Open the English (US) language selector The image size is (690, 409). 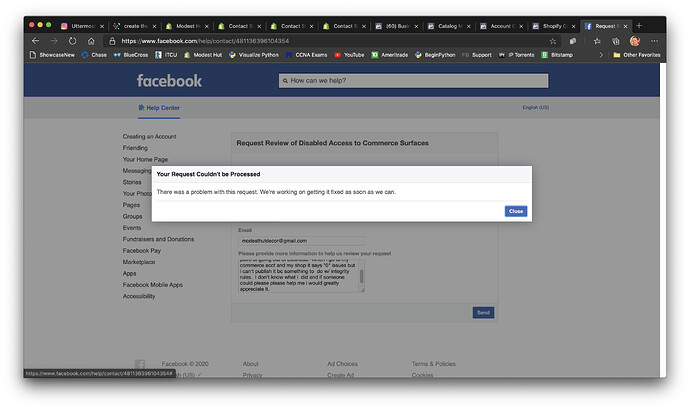[536, 107]
